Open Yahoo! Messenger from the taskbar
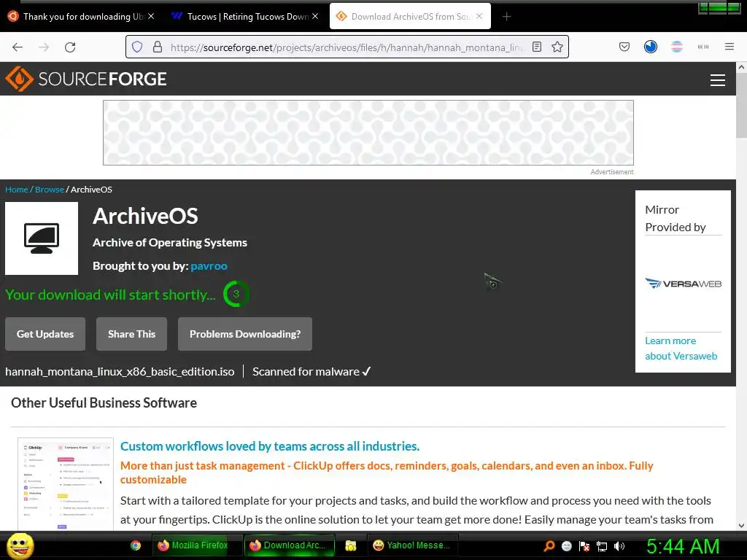The width and height of the screenshot is (747, 560). click(x=413, y=545)
